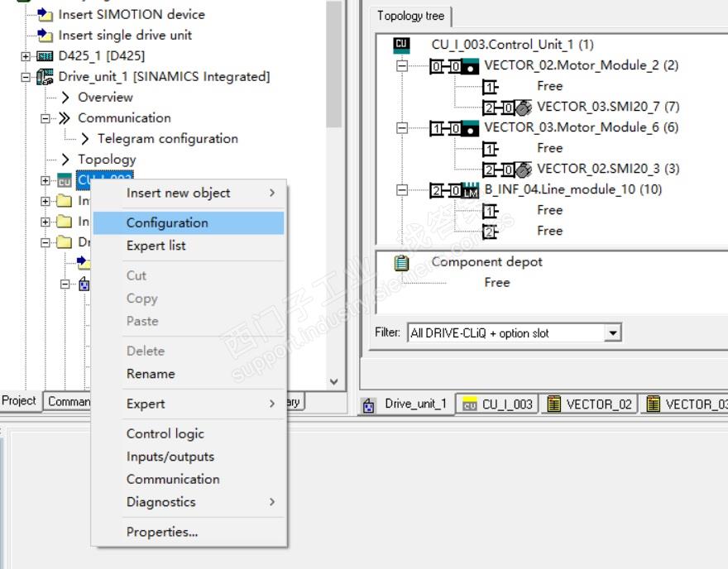This screenshot has width=728, height=569.
Task: Switch to the Drive_unit_1 window tab
Action: pos(406,404)
